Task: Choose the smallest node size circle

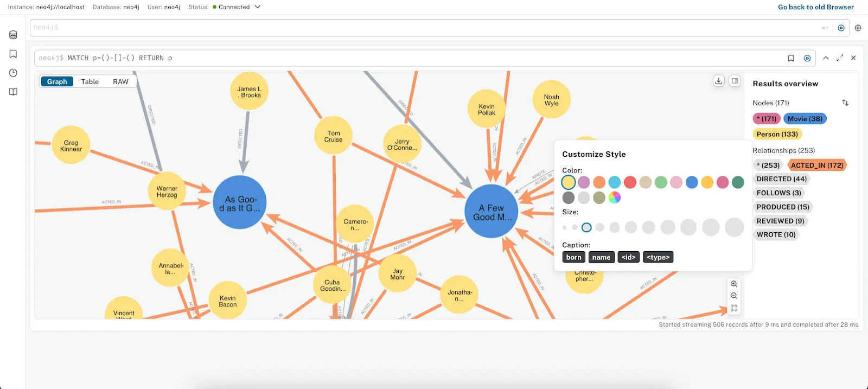Action: click(x=565, y=227)
